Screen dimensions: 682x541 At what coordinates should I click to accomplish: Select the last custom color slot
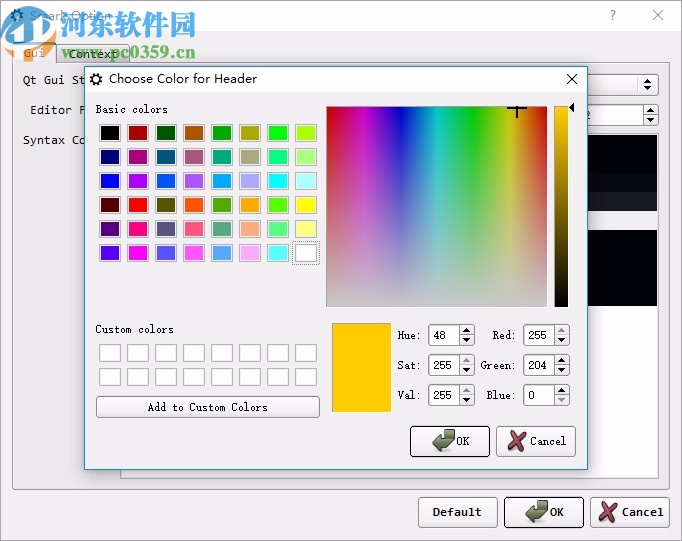click(306, 377)
